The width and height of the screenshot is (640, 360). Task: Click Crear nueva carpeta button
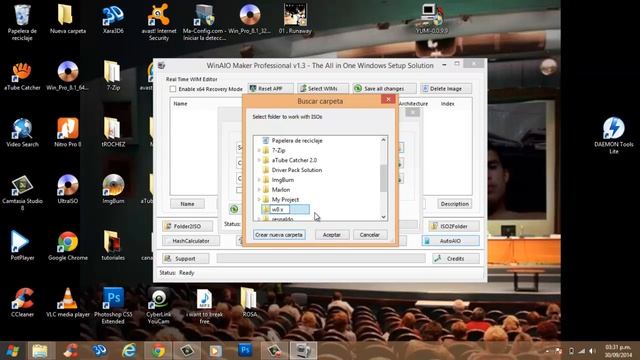tap(279, 235)
